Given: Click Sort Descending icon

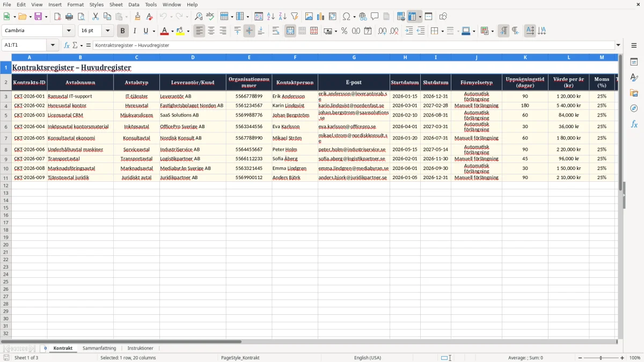Looking at the screenshot, I should tap(283, 17).
